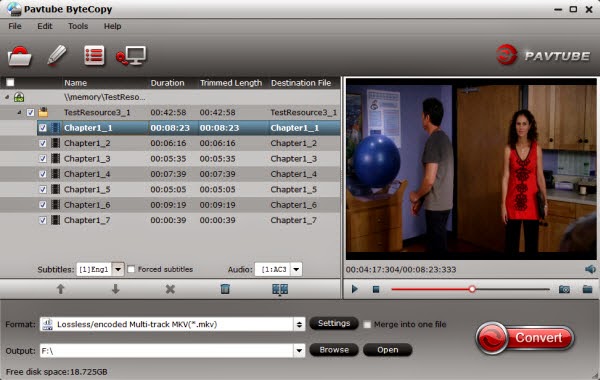Open the Output path dropdown arrow
Image resolution: width=600 pixels, height=380 pixels.
(299, 350)
